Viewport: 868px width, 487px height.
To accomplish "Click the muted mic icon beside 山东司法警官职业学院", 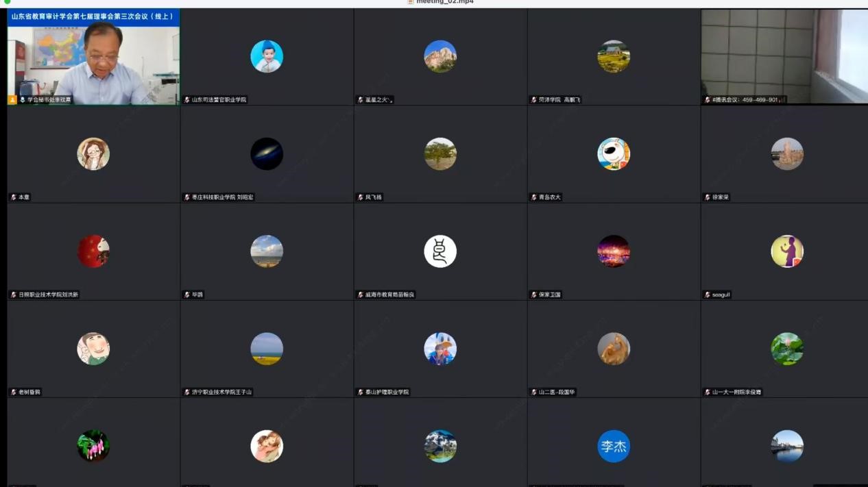I will coord(186,100).
